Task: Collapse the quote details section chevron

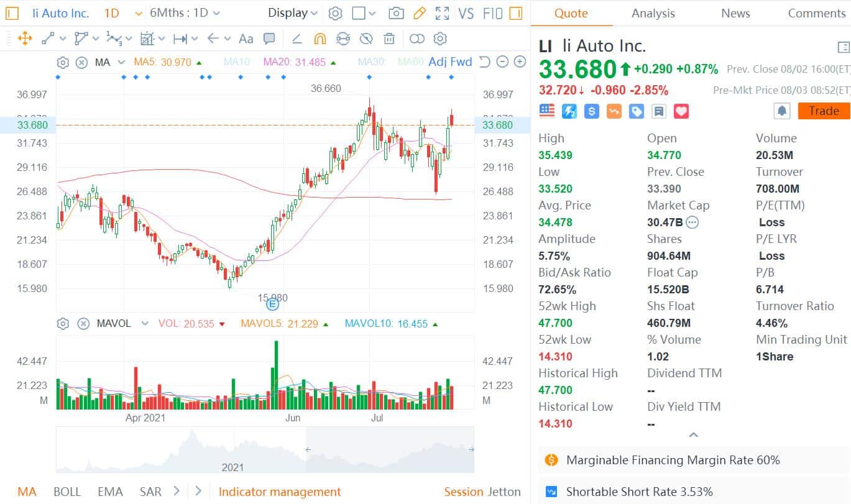Action: 692,435
